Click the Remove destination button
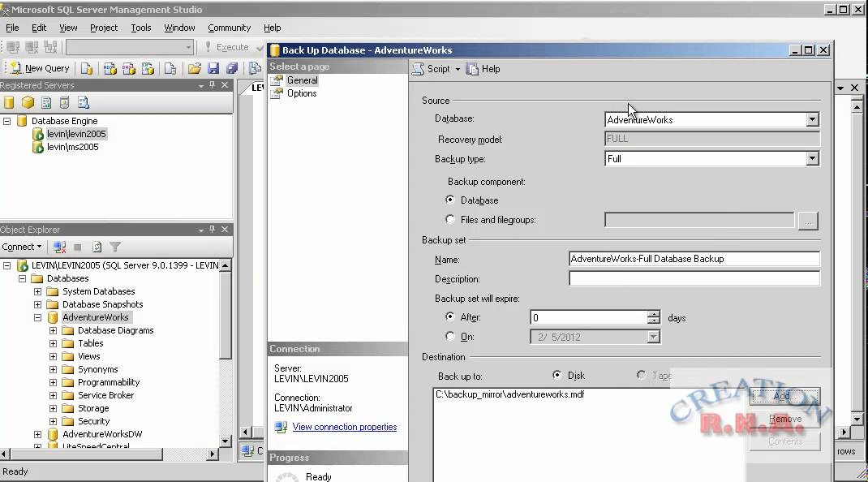Image resolution: width=868 pixels, height=482 pixels. click(784, 419)
